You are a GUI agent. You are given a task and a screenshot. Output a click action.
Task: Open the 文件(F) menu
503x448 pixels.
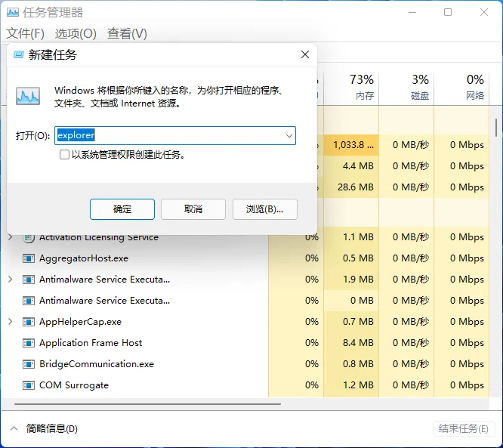coord(26,33)
